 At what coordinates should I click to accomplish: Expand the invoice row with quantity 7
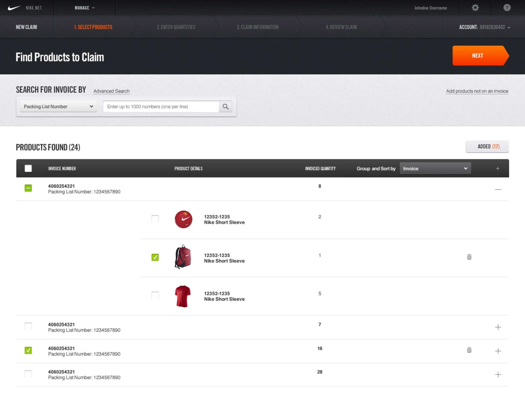(498, 327)
